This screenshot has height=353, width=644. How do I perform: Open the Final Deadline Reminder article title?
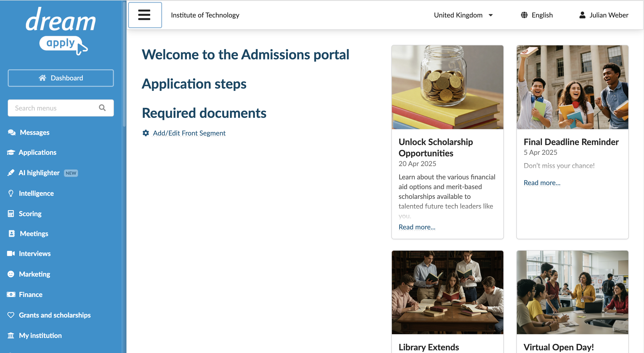click(x=571, y=142)
